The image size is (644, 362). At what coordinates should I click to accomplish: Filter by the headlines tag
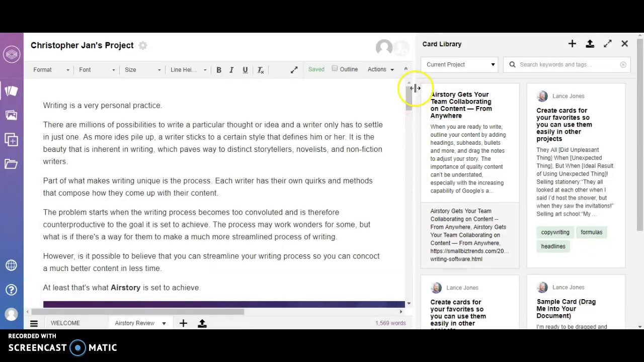(x=553, y=246)
